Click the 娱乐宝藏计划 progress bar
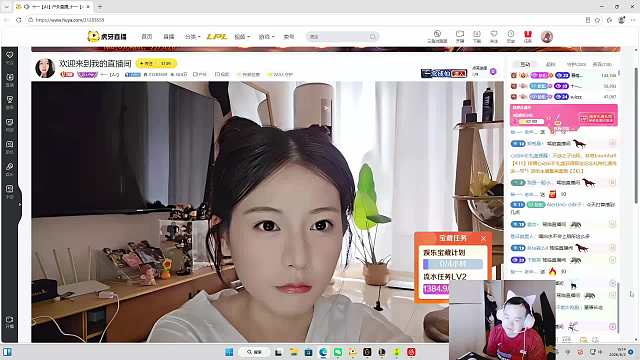This screenshot has height=360, width=640. coord(453,264)
